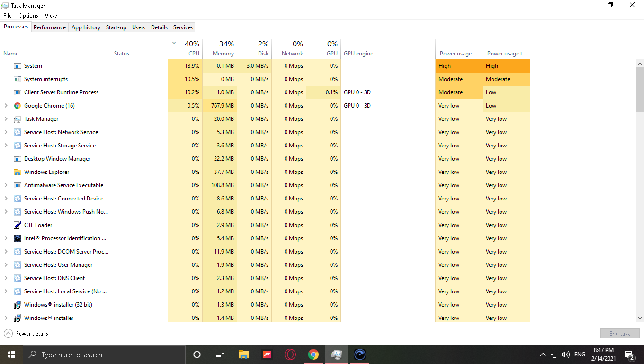Switch to the App history tab
The width and height of the screenshot is (644, 364).
(86, 27)
